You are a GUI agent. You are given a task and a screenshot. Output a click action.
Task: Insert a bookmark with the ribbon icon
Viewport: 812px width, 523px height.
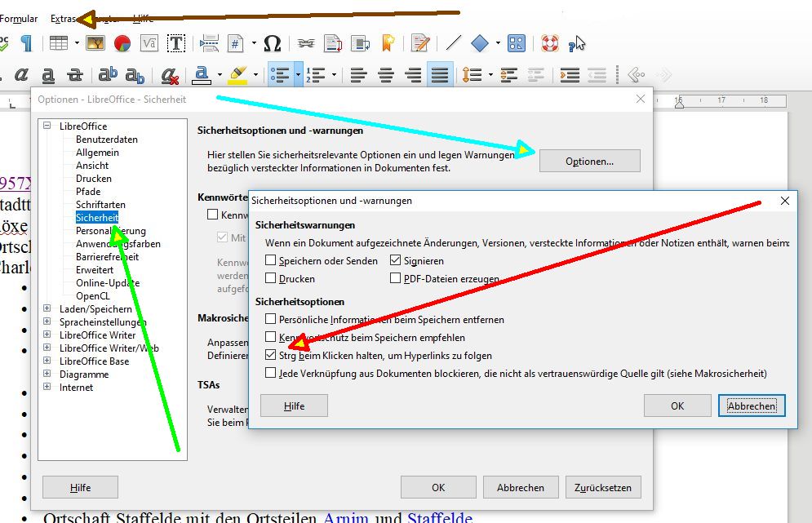point(388,43)
